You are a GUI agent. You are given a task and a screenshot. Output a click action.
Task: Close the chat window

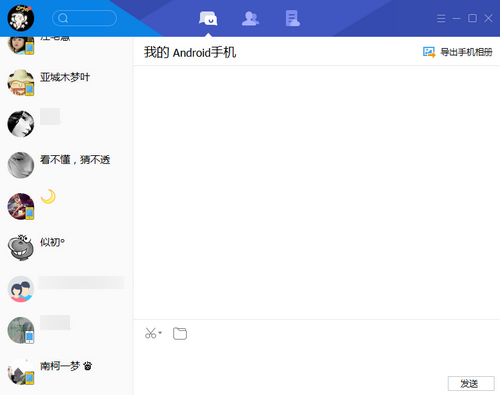(x=488, y=18)
